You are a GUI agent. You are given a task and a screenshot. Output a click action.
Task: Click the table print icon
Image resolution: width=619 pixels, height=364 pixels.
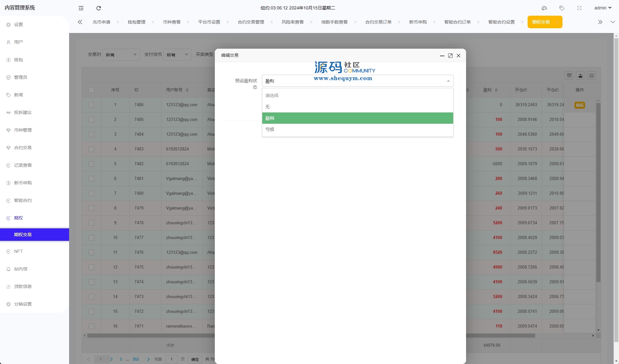point(591,76)
